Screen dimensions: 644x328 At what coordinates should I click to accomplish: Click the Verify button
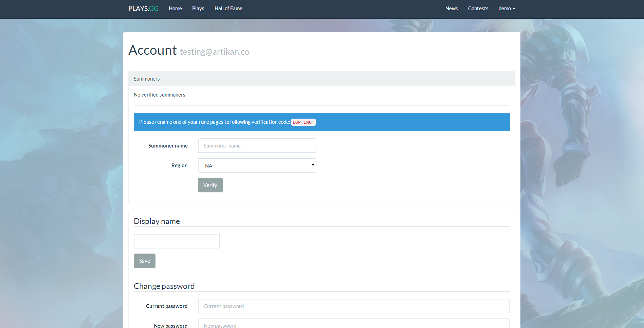click(x=210, y=185)
